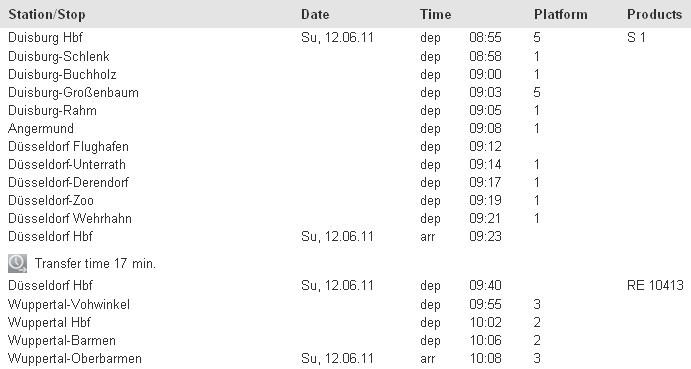Select the Station/Stop column header
The width and height of the screenshot is (691, 369).
pyautogui.click(x=47, y=15)
